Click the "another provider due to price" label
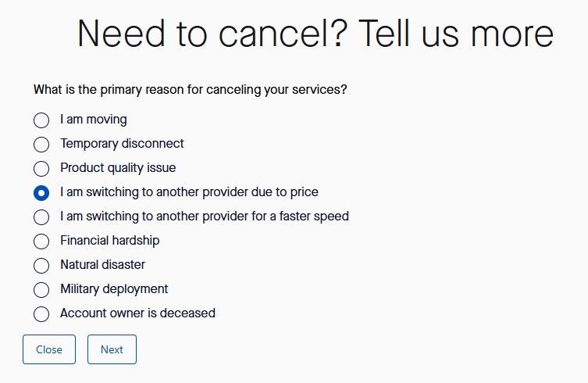This screenshot has height=383, width=588. 189,192
